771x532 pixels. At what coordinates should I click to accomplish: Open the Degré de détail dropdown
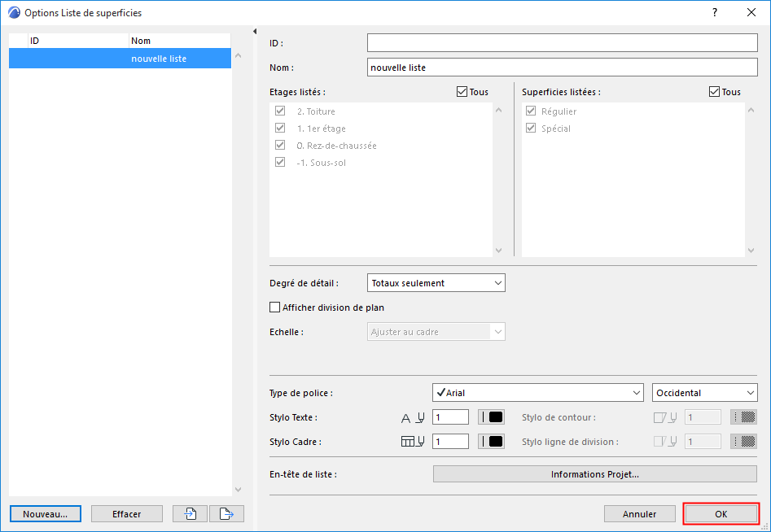(436, 283)
